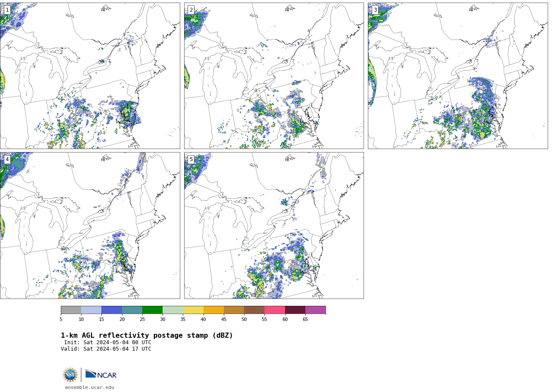Click the member label box numbered 2
The image size is (552, 392).
191,10
